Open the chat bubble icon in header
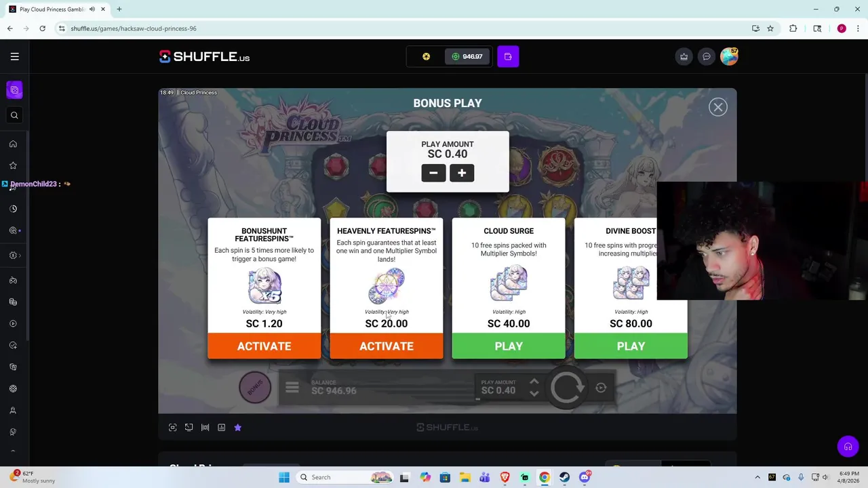The height and width of the screenshot is (488, 868). pyautogui.click(x=707, y=56)
